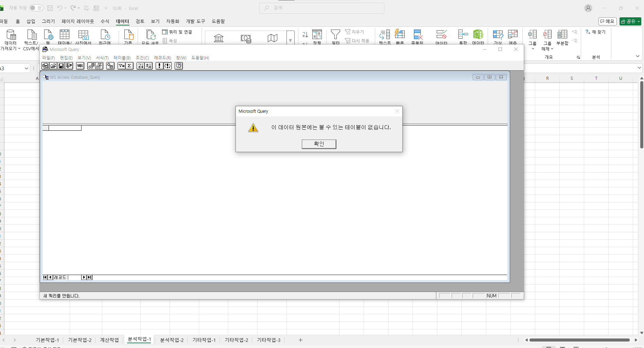Viewport: 644px width, 348px height.
Task: Toggle the Auto Query icon
Action: [168, 66]
